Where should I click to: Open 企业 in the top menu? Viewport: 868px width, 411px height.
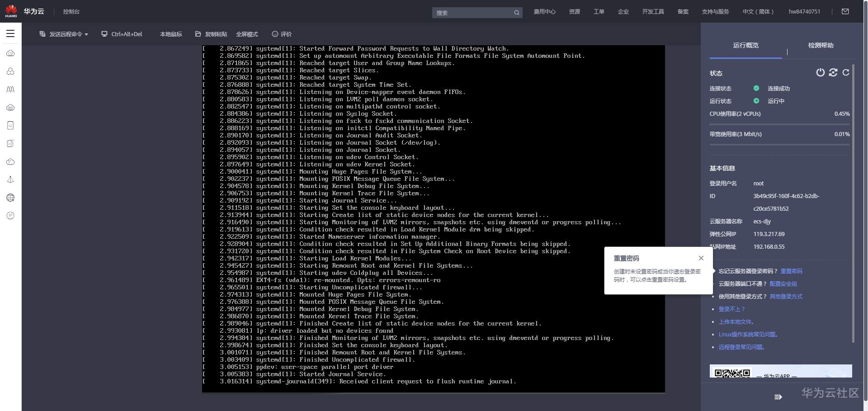tap(623, 12)
